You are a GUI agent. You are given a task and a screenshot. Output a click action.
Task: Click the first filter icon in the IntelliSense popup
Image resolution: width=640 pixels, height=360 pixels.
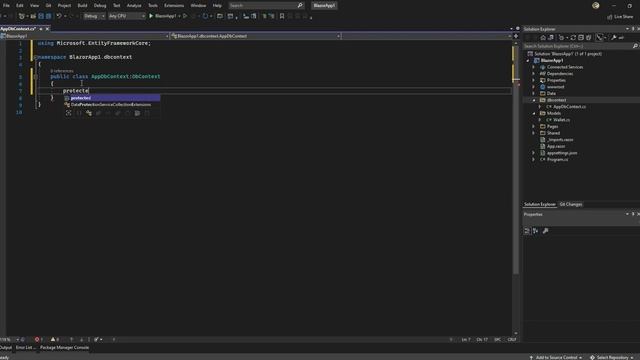click(69, 113)
